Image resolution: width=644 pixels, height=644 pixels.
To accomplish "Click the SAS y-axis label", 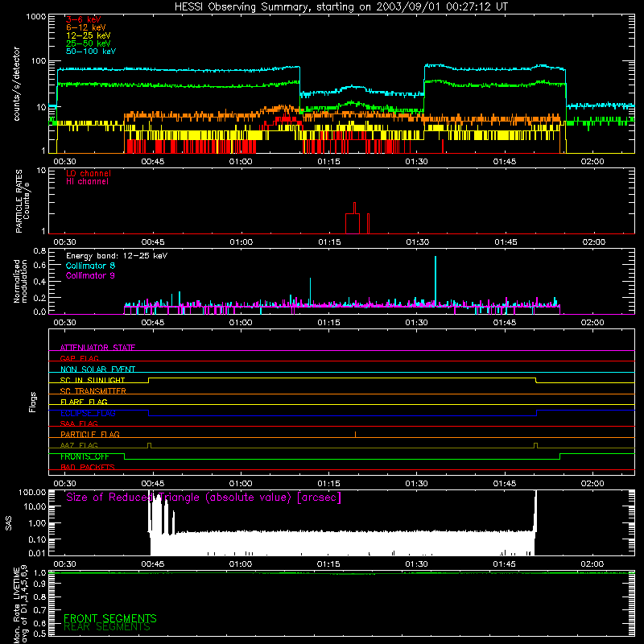I will click(8, 522).
